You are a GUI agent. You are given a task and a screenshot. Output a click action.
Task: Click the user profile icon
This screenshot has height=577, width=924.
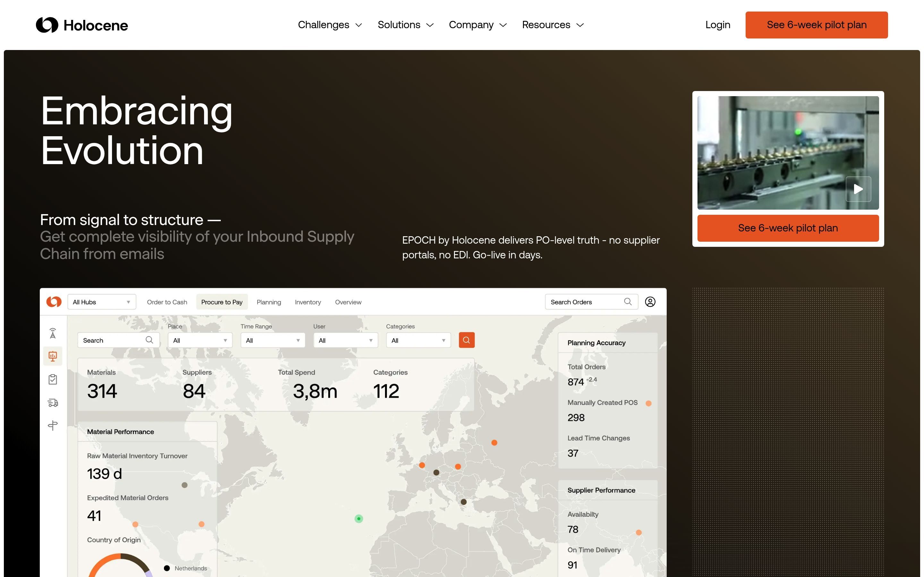tap(650, 302)
